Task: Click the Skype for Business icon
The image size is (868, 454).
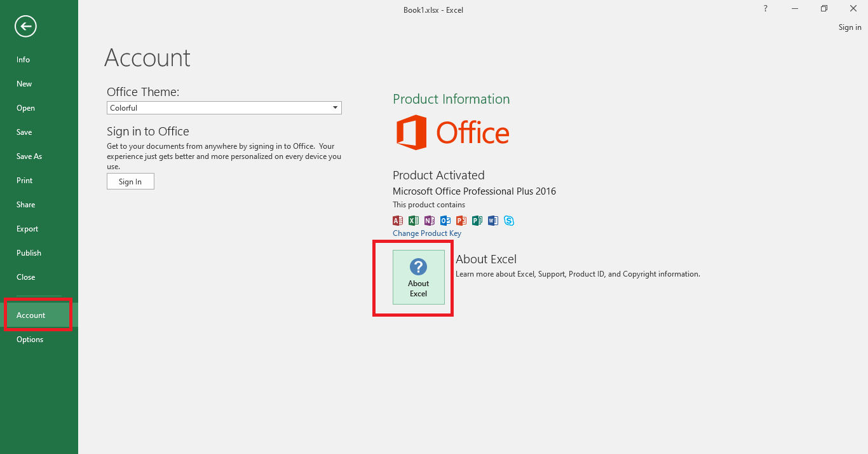Action: [x=509, y=221]
